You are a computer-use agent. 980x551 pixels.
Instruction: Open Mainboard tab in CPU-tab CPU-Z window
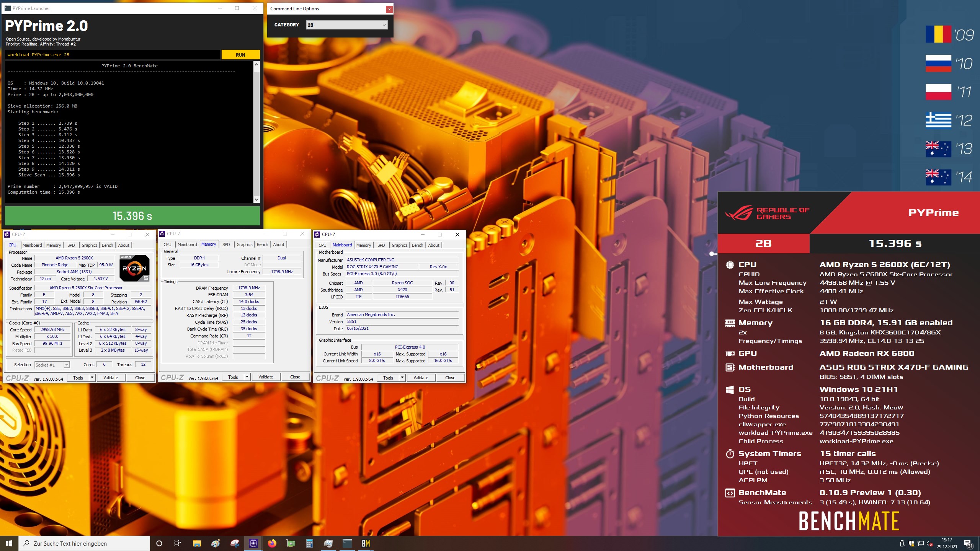[x=32, y=245]
